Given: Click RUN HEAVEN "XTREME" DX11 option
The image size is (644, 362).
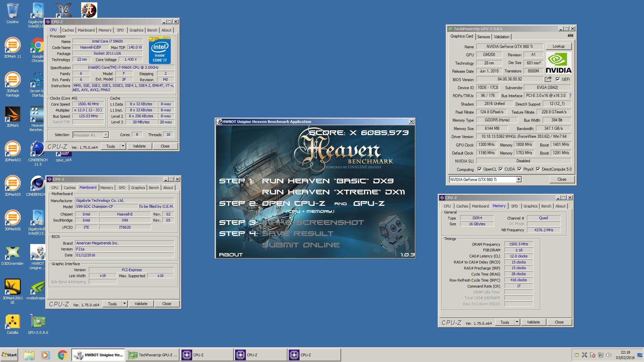Looking at the screenshot, I should click(333, 192).
